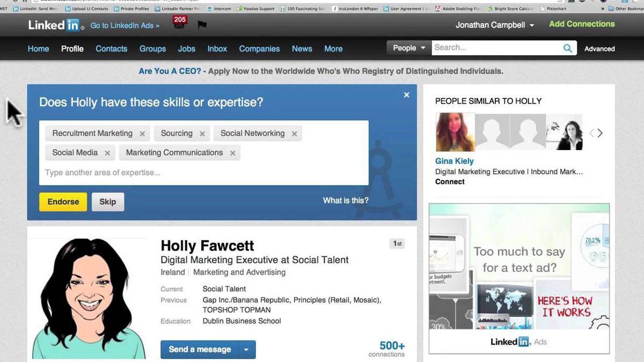
Task: Show next similar people with right arrow
Action: [x=600, y=133]
